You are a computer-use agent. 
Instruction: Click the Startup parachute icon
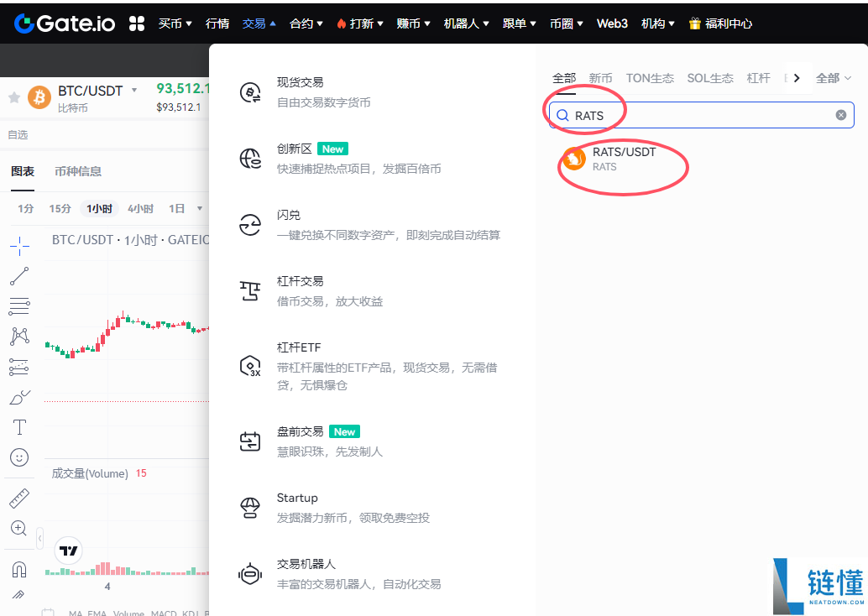coord(250,508)
